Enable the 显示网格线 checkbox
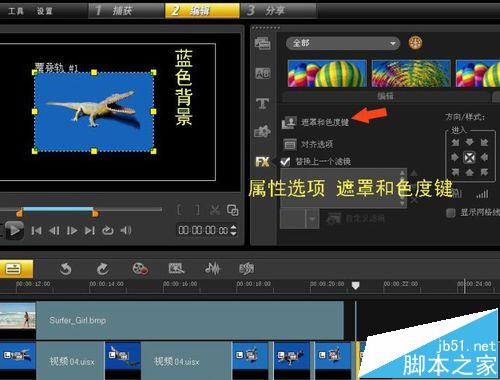500x380 pixels. (451, 212)
